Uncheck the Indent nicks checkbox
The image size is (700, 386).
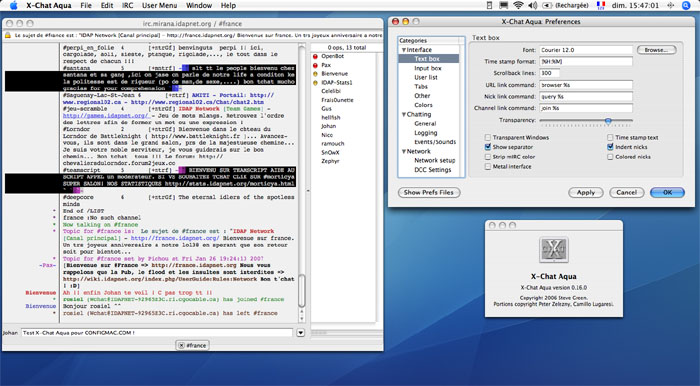[610, 147]
